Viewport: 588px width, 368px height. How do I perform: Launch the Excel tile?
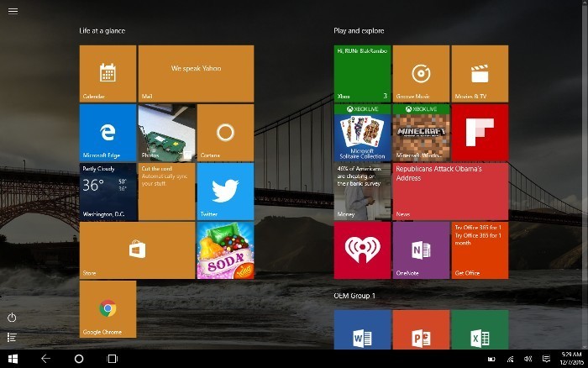tap(480, 329)
